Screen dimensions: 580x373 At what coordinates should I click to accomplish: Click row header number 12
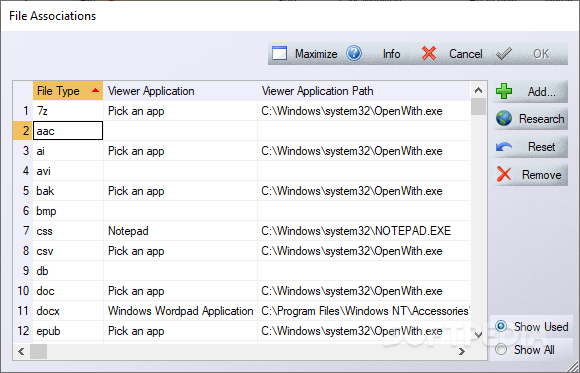pos(23,331)
